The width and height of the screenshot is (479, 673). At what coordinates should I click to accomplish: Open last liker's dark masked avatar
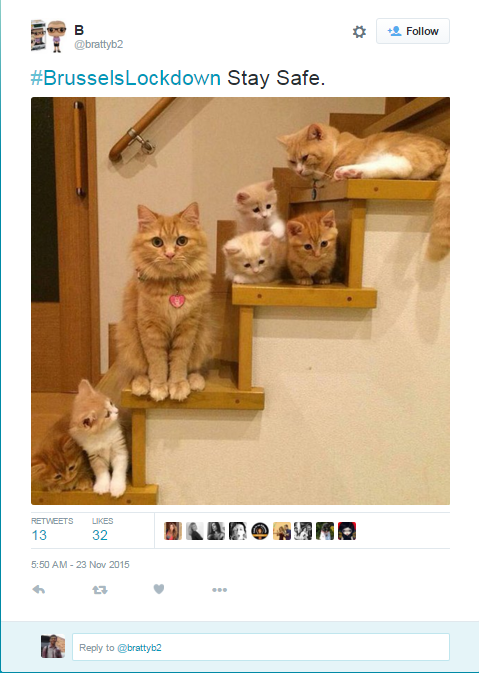(x=347, y=531)
